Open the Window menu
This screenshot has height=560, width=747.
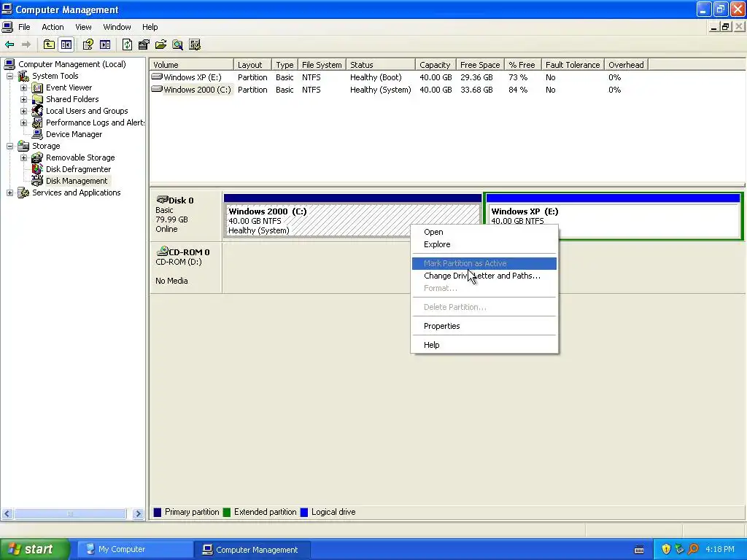[x=117, y=27]
